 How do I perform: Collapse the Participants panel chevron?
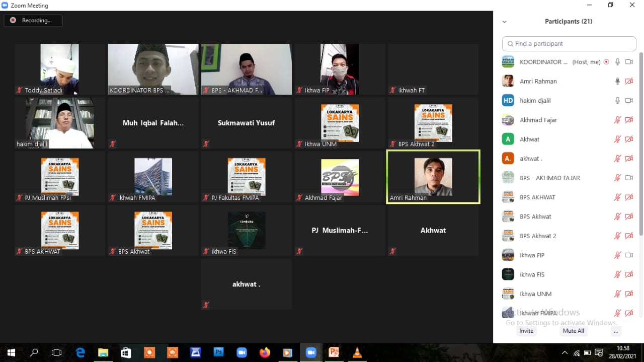click(504, 22)
